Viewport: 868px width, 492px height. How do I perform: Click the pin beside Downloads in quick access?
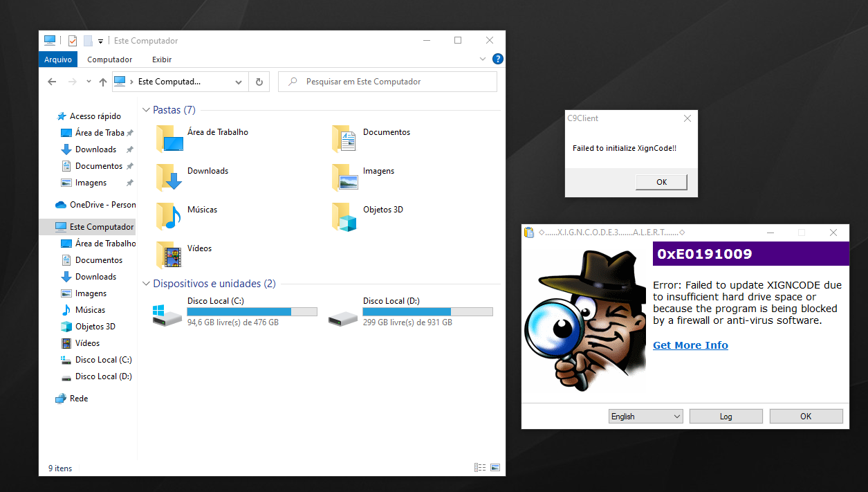(129, 149)
